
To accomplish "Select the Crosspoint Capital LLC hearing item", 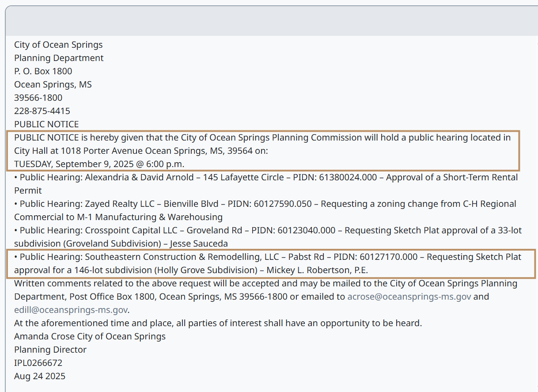I will click(133, 230).
